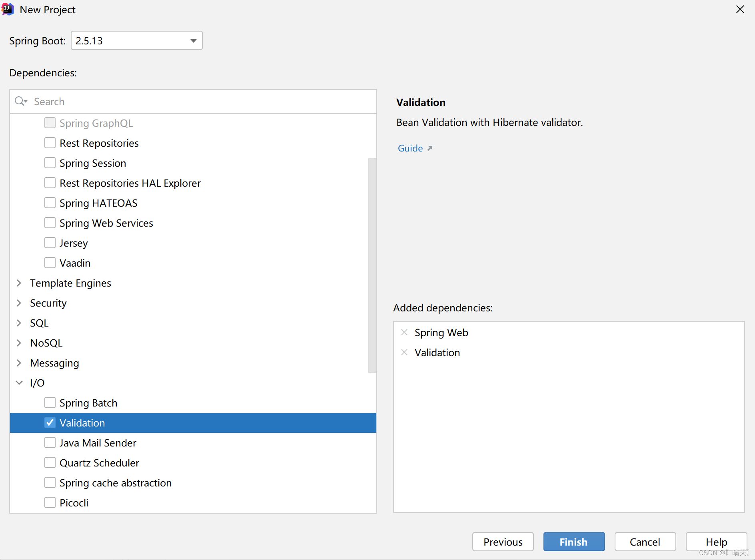Collapse the I/O category
Screen dimensions: 755x560
(x=19, y=383)
